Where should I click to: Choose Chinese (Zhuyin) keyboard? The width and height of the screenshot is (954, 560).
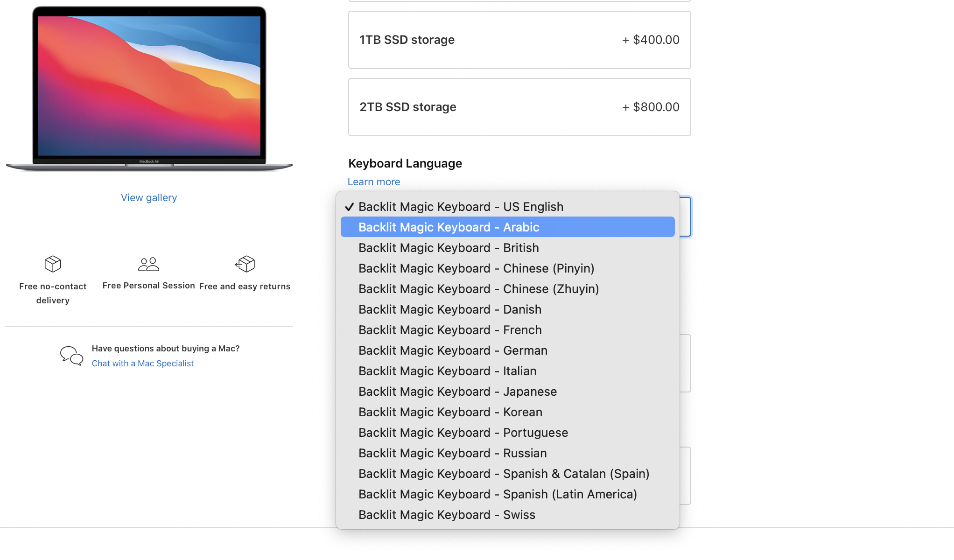tap(478, 289)
